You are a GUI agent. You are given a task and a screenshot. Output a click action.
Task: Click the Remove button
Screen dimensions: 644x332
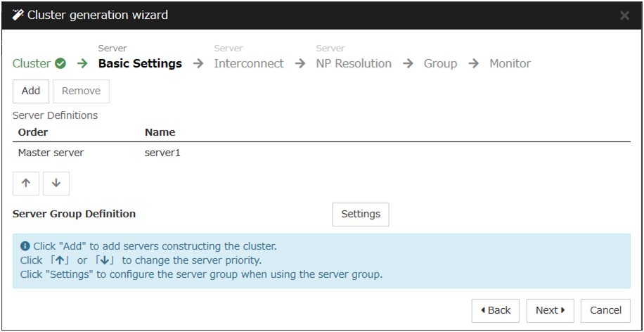[81, 91]
